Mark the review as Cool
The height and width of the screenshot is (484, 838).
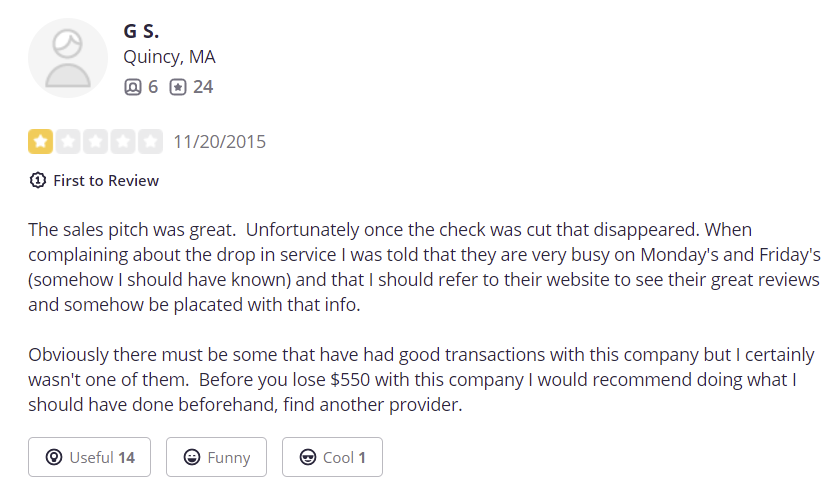(332, 457)
